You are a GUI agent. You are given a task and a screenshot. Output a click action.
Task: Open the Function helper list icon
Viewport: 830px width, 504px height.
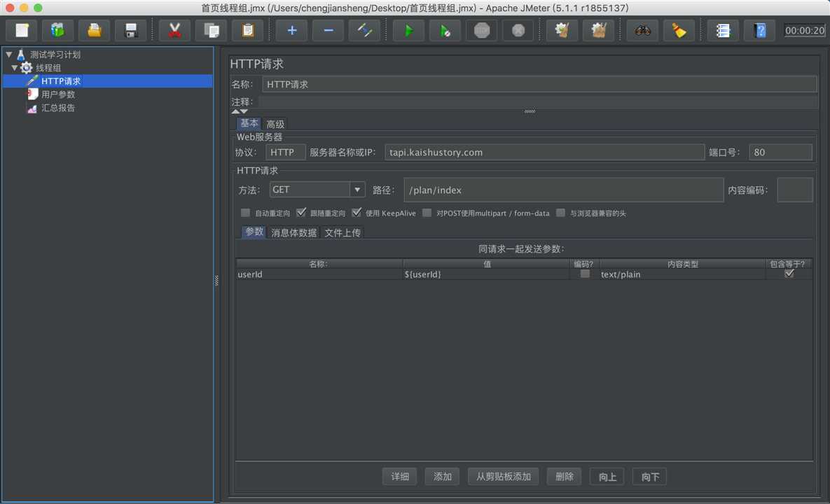(x=723, y=30)
